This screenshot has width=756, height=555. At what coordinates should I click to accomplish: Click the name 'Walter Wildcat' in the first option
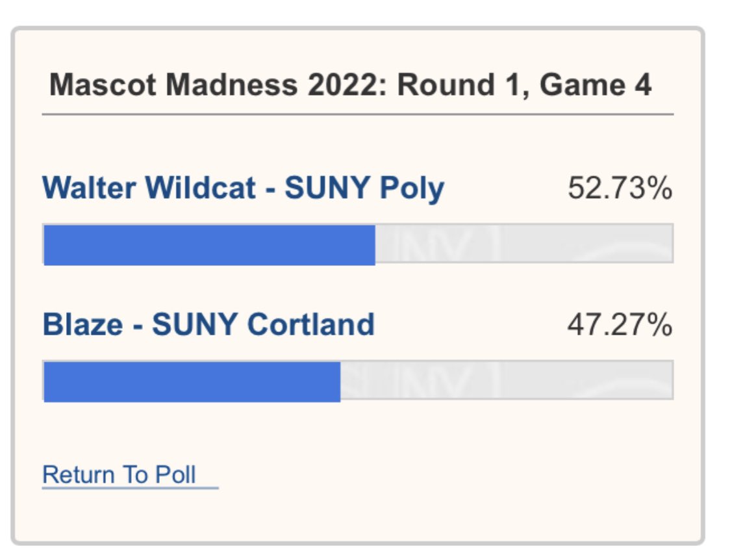pos(149,188)
